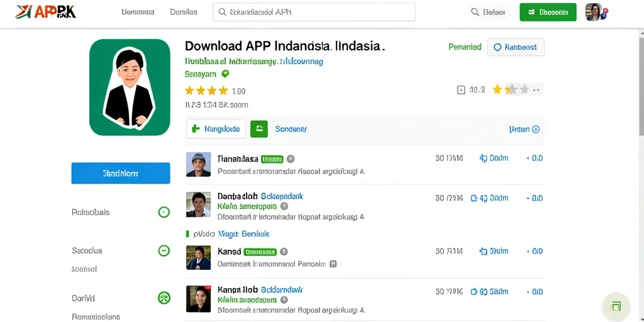Open the Bemlnatai header menu
The image size is (644, 322).
click(138, 12)
